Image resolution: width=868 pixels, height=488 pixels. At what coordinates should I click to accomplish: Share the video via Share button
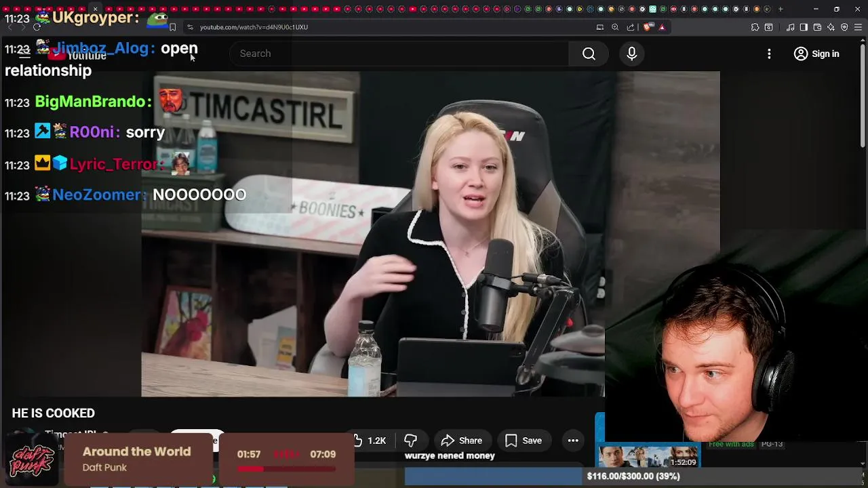tap(461, 441)
